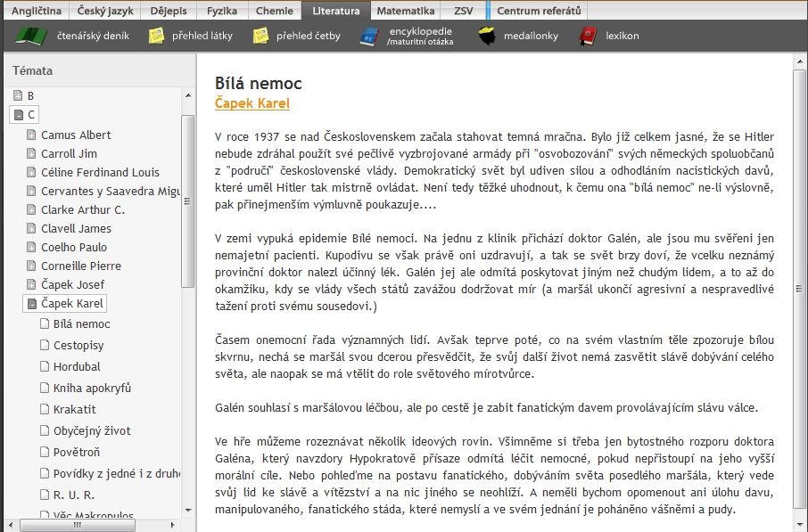The image size is (808, 532).
Task: Collapse the C letter node
Action: coord(19,114)
